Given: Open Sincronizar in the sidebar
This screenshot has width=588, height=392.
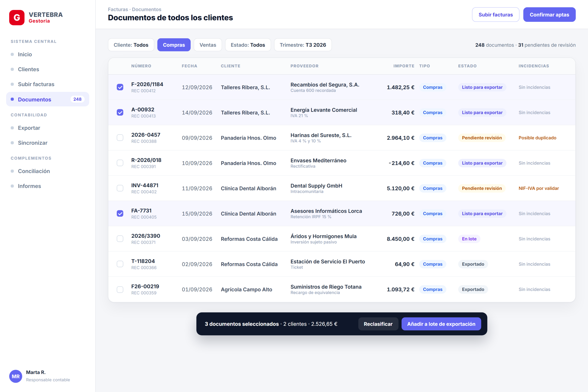Looking at the screenshot, I should click(x=48, y=143).
